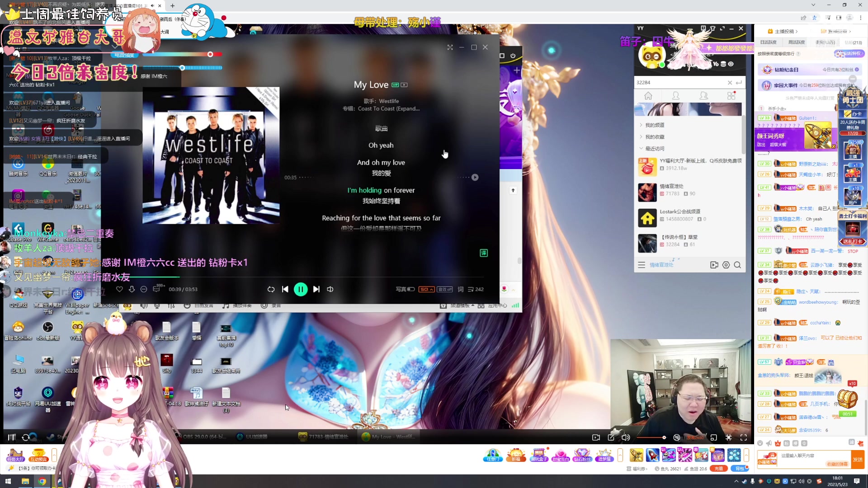868x488 pixels.
Task: Toggle stream danmaku (bullet comments) off
Action: tap(677, 437)
